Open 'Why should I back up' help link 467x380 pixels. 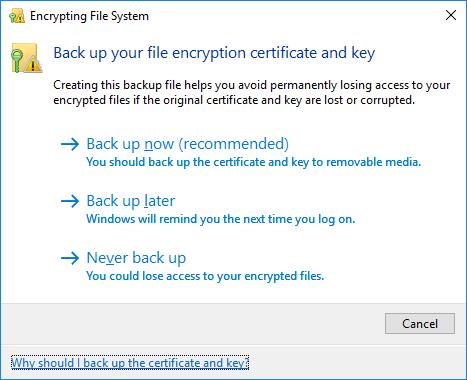(x=130, y=363)
